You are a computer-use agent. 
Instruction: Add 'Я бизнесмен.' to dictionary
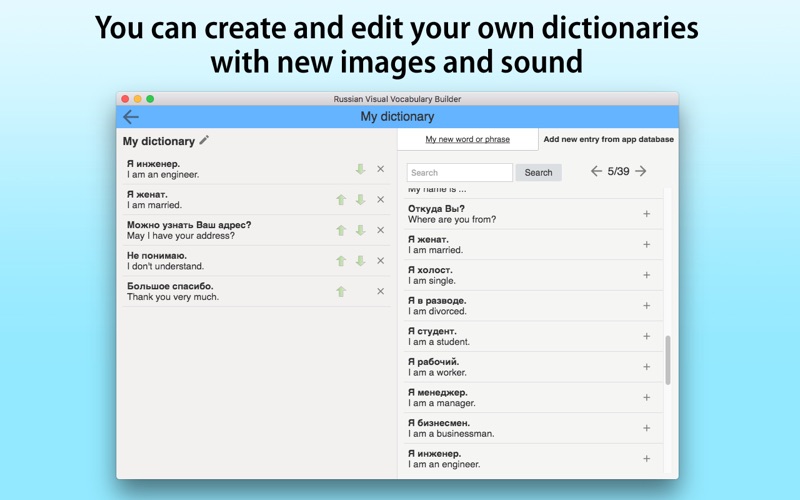click(x=646, y=428)
